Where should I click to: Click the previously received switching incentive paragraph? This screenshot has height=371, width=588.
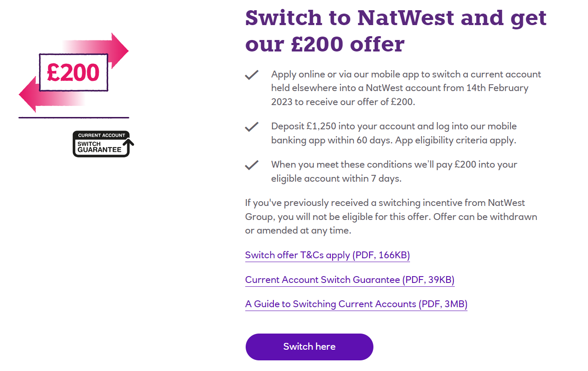[x=391, y=217]
